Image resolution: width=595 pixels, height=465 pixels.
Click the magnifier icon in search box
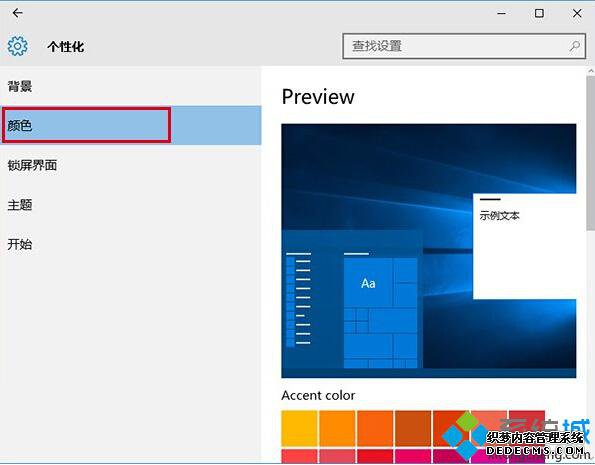[x=575, y=46]
